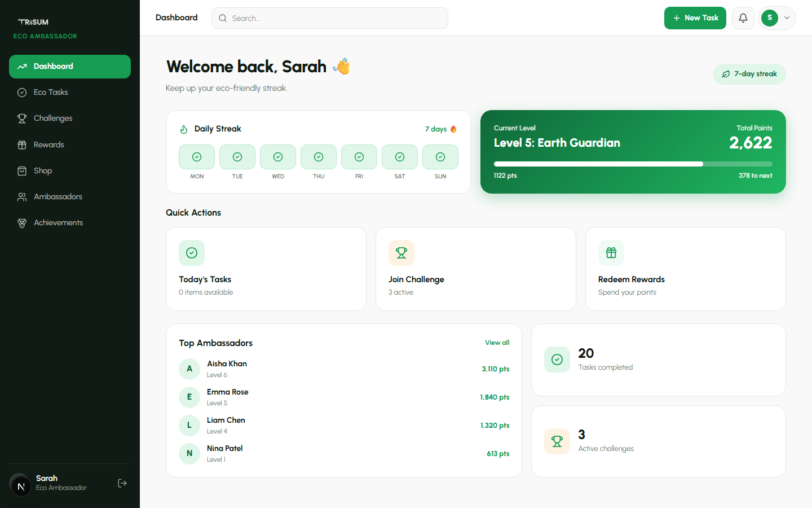Click the Daily Streak flame icon
Image resolution: width=812 pixels, height=508 pixels.
click(x=184, y=129)
